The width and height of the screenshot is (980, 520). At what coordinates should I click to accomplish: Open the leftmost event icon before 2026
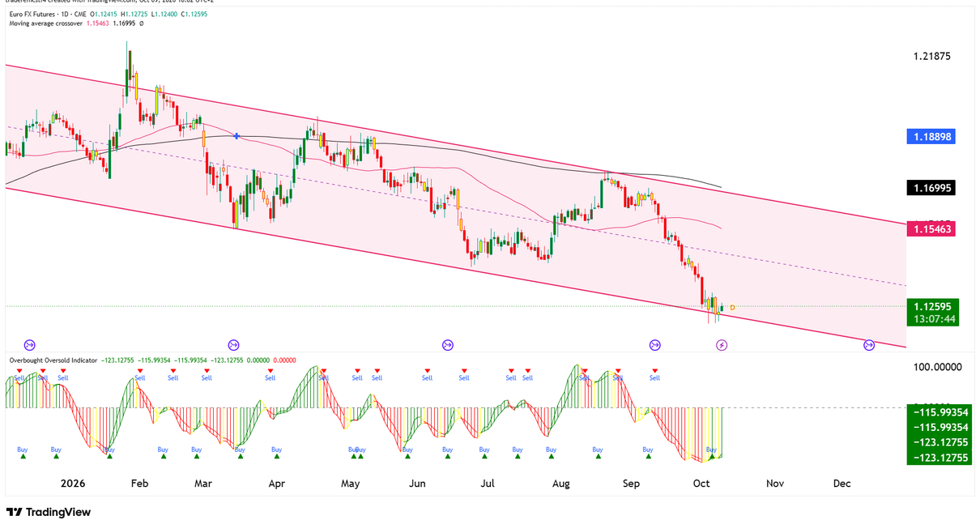(31, 345)
